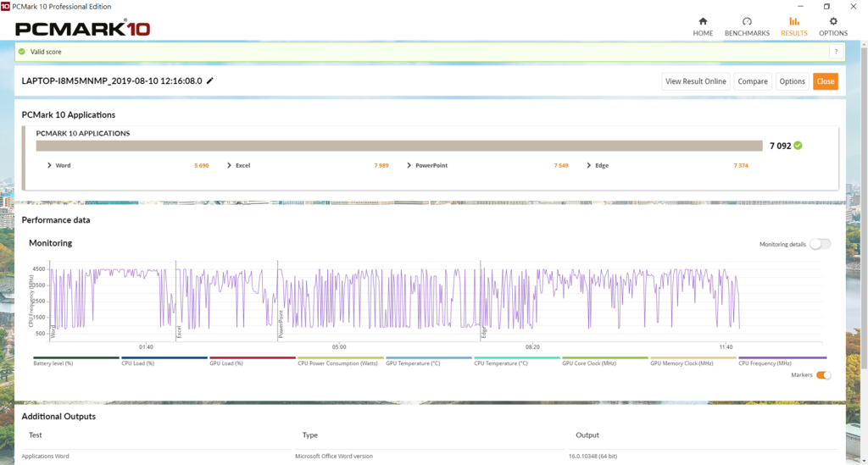Click the Excel score 7 989

pos(381,165)
